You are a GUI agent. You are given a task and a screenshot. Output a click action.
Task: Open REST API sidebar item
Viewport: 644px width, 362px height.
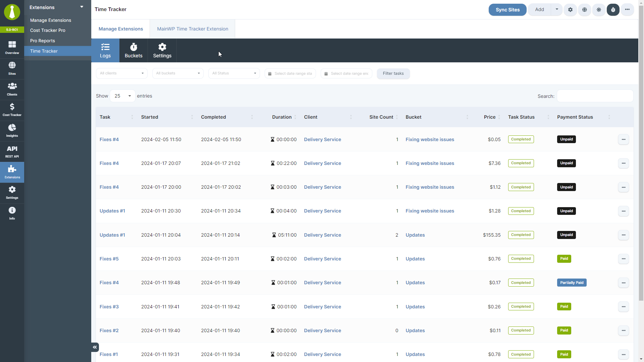(12, 151)
